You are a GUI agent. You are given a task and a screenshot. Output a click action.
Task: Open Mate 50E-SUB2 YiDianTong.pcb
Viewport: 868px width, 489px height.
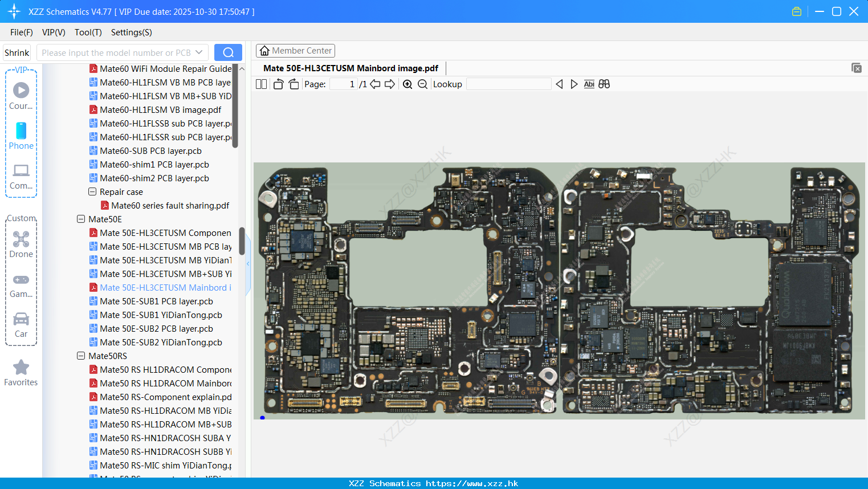[x=156, y=343]
